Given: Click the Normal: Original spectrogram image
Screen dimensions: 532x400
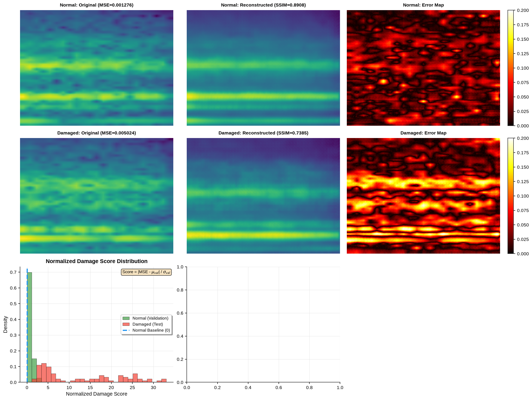Looking at the screenshot, I should click(x=96, y=68).
